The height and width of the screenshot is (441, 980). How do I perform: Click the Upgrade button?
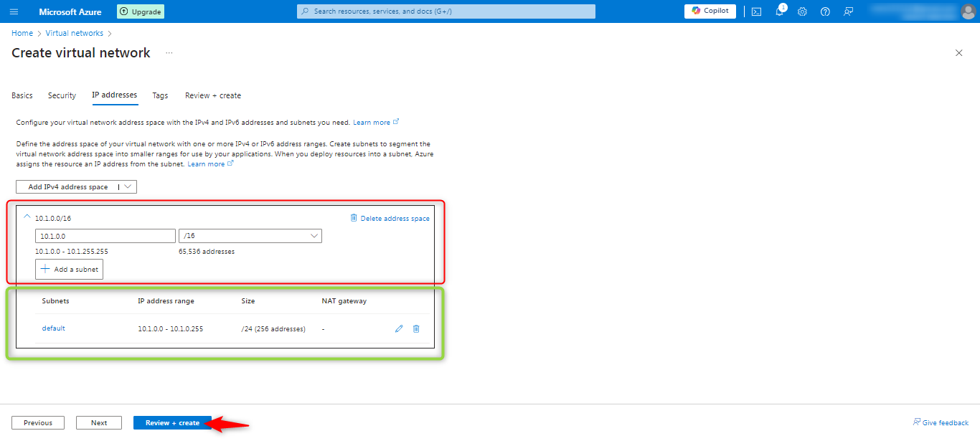(141, 11)
